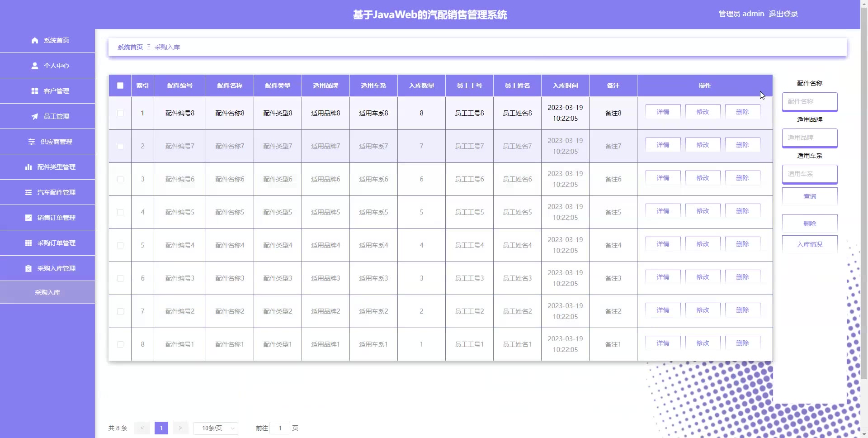View 详情 for 配件编号8 row
Image resolution: width=868 pixels, height=438 pixels.
pos(663,112)
